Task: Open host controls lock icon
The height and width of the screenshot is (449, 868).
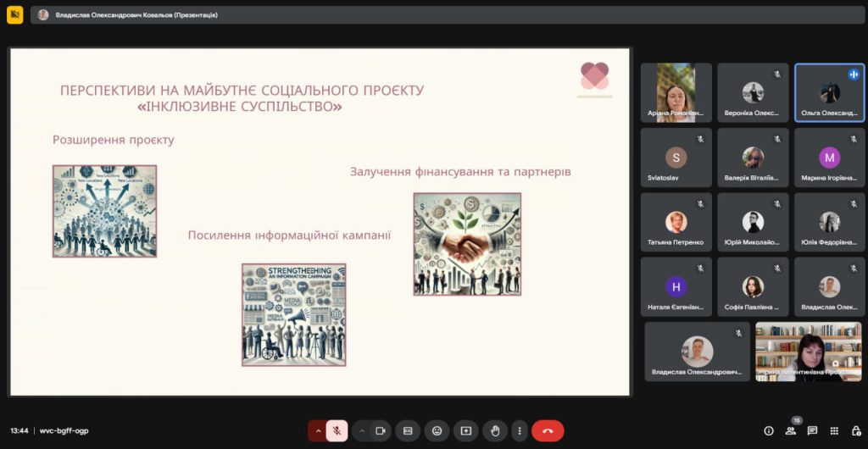Action: pyautogui.click(x=855, y=430)
